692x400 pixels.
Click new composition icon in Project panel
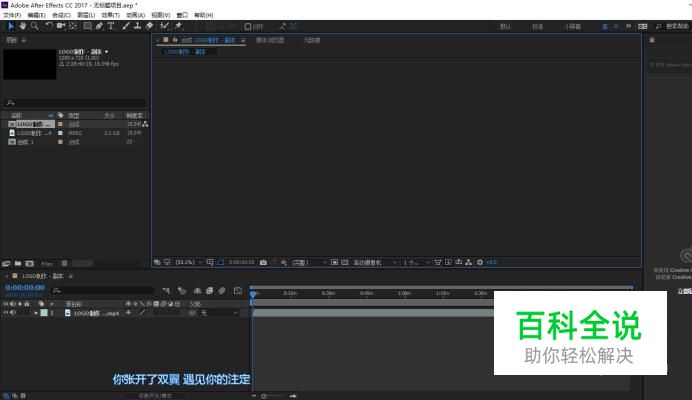tap(30, 264)
